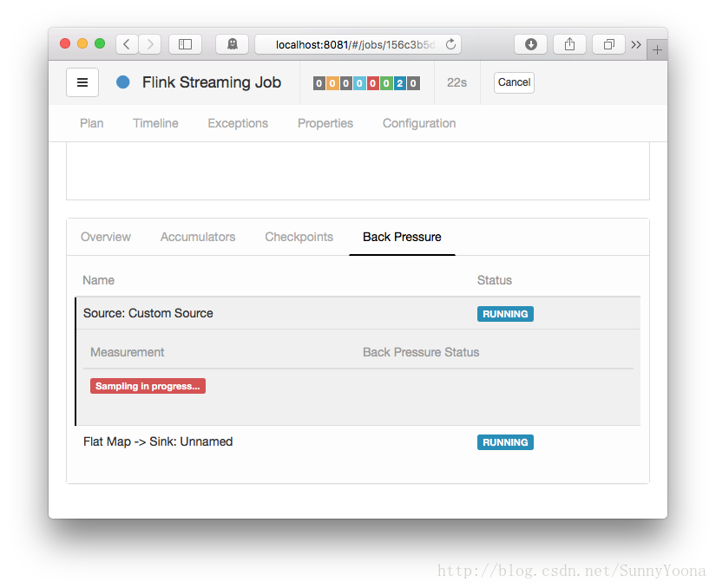This screenshot has width=716, height=588.
Task: Click the Name column header
Action: (99, 280)
